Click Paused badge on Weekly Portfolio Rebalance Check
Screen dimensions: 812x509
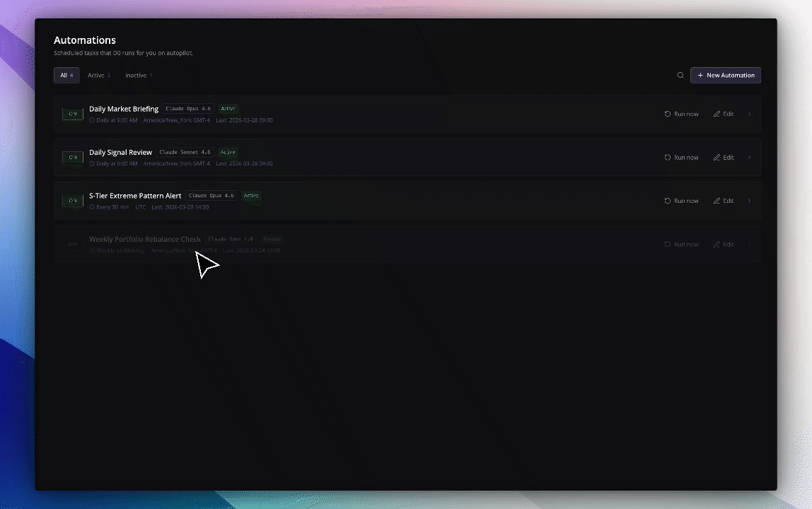tap(272, 239)
